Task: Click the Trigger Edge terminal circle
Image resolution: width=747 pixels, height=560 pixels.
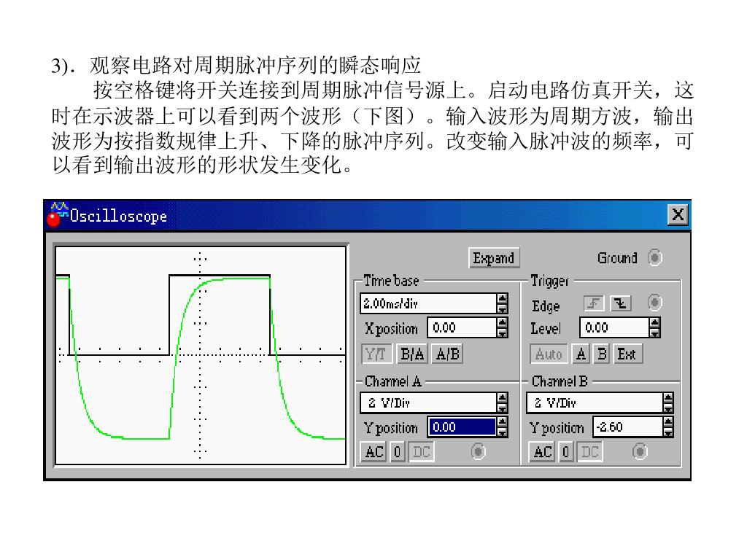Action: coord(654,303)
